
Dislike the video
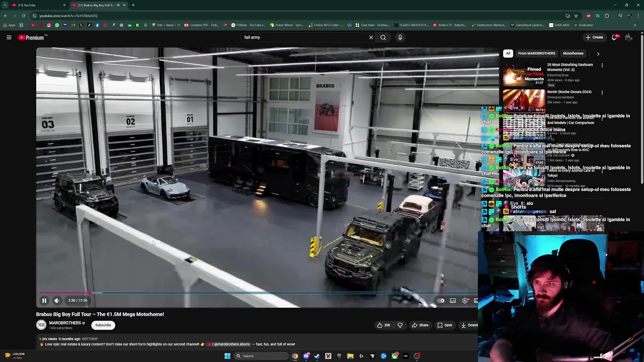pos(400,325)
